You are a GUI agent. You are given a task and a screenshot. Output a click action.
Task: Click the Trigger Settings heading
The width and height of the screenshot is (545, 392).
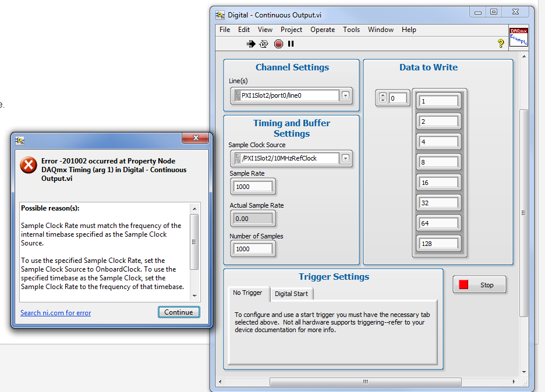pyautogui.click(x=334, y=276)
